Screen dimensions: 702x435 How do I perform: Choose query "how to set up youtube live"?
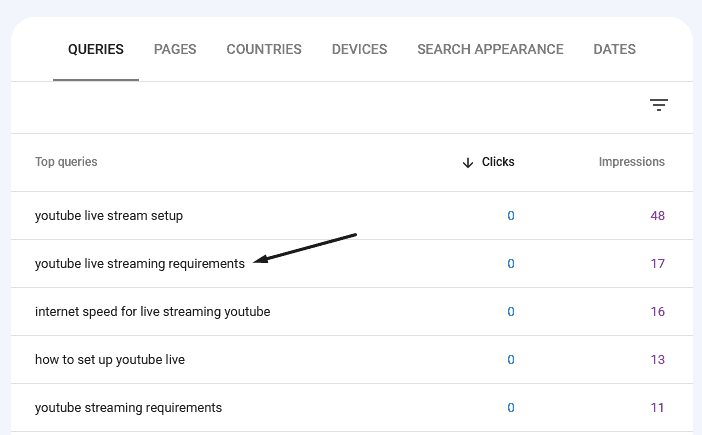point(110,360)
